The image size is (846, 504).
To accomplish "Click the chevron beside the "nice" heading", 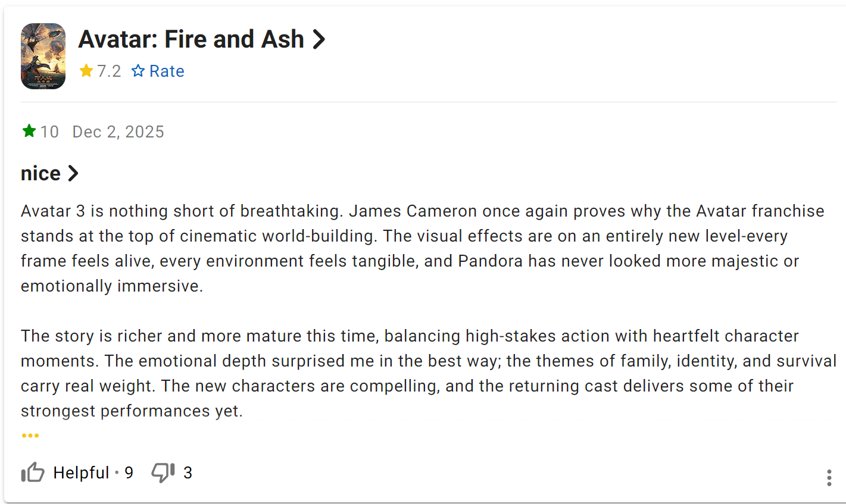I will tap(73, 173).
